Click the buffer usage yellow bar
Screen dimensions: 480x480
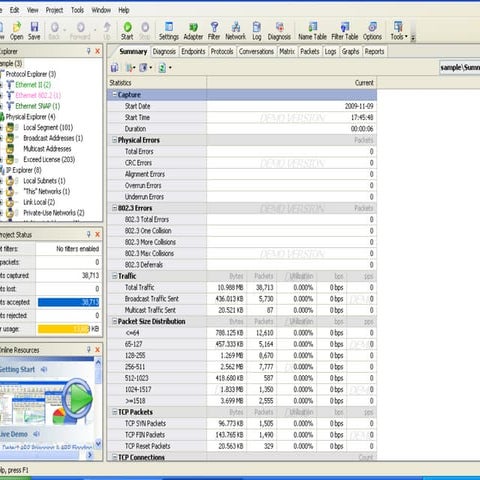64,329
